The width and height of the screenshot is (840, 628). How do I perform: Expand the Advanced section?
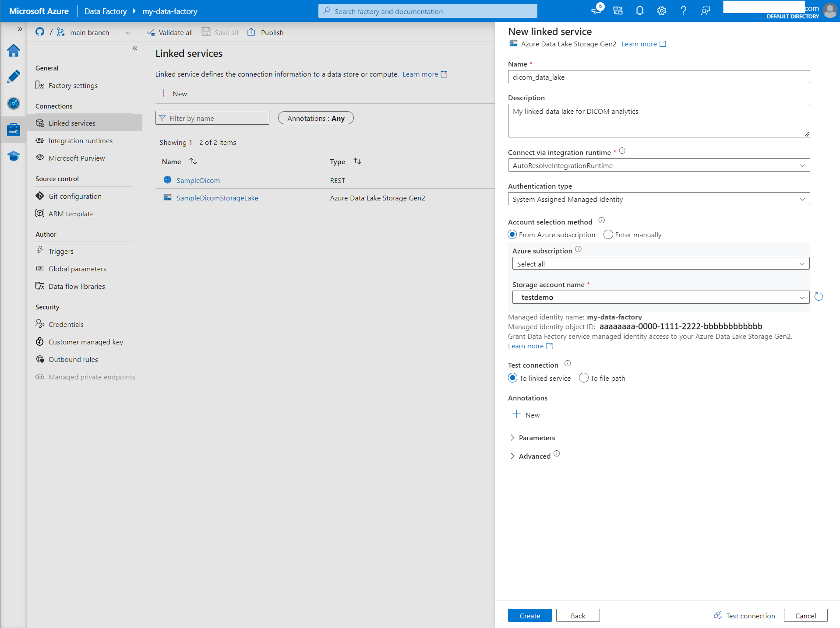coord(530,456)
